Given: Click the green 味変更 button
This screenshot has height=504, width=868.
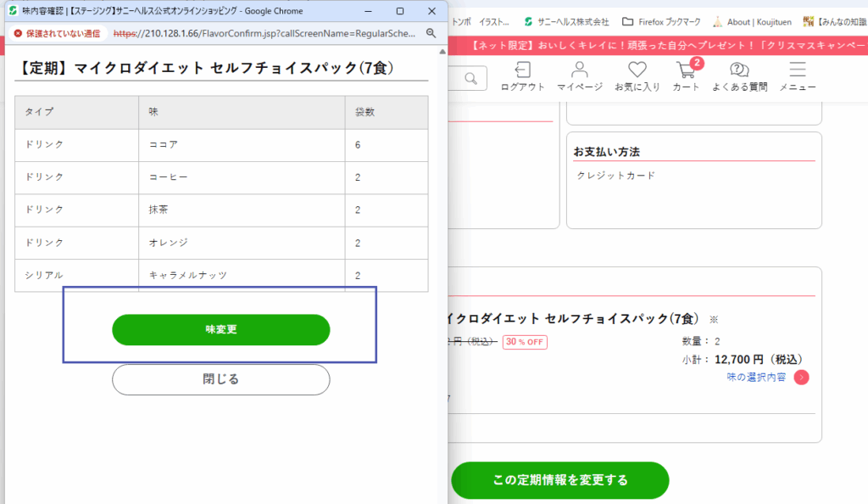Looking at the screenshot, I should (x=220, y=329).
